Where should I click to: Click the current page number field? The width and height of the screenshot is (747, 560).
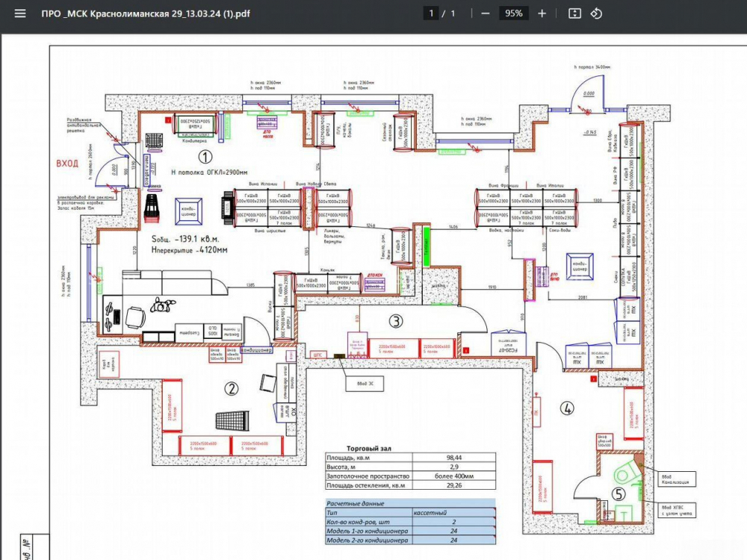click(x=431, y=13)
